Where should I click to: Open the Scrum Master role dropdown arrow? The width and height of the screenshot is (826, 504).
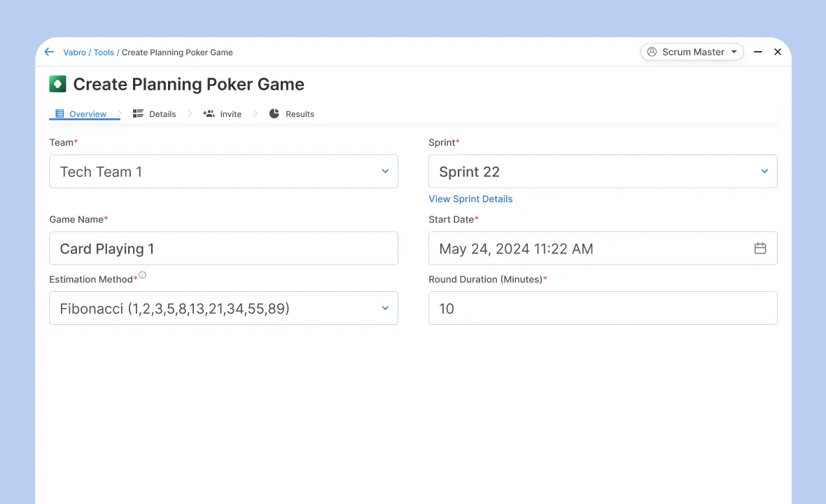click(734, 52)
